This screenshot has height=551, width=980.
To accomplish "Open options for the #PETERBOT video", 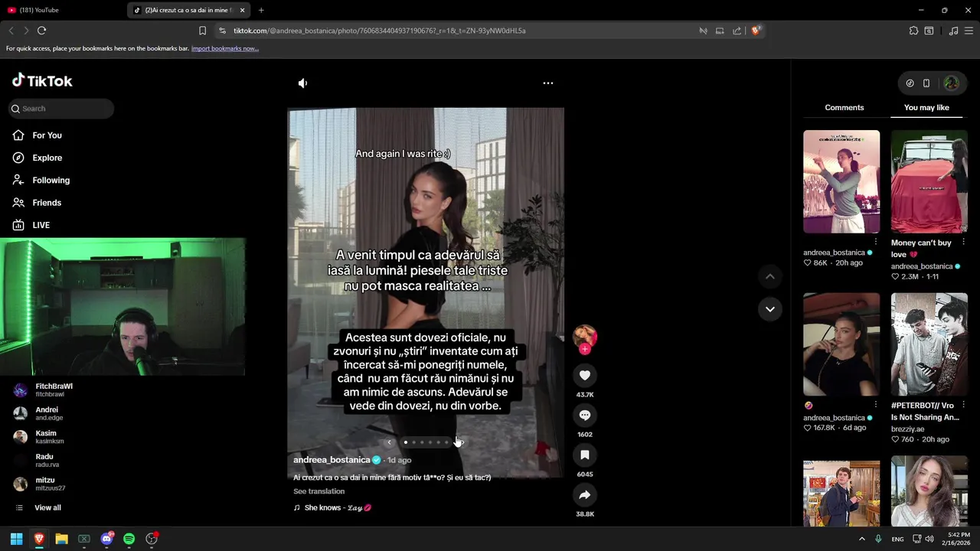I will 963,405.
